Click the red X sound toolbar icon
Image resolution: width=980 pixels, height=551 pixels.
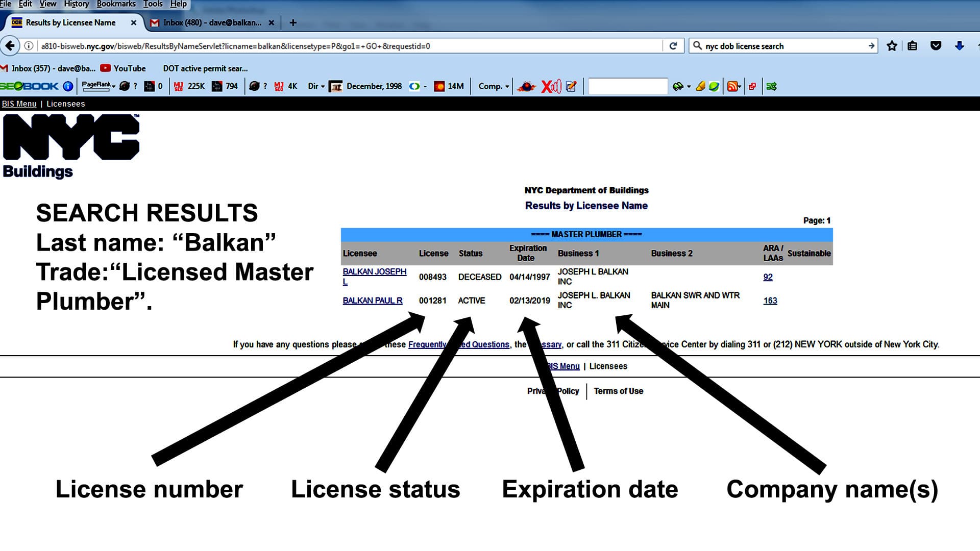[551, 86]
